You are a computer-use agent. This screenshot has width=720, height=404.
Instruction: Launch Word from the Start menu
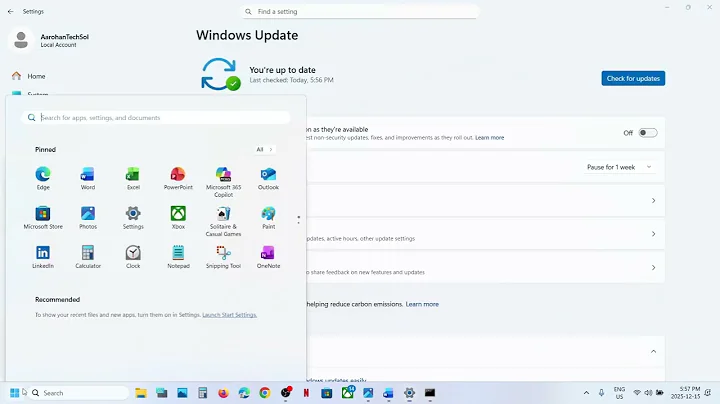88,178
